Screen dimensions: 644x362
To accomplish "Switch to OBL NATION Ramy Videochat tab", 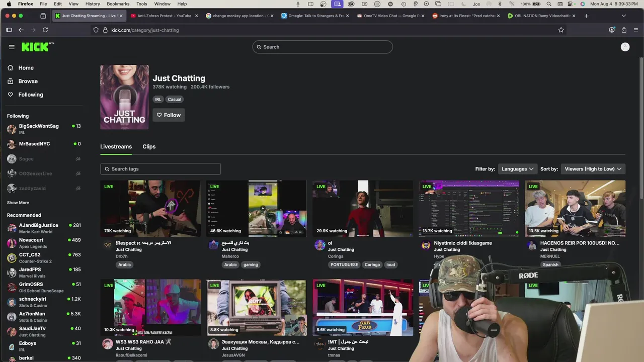I will coord(541,16).
